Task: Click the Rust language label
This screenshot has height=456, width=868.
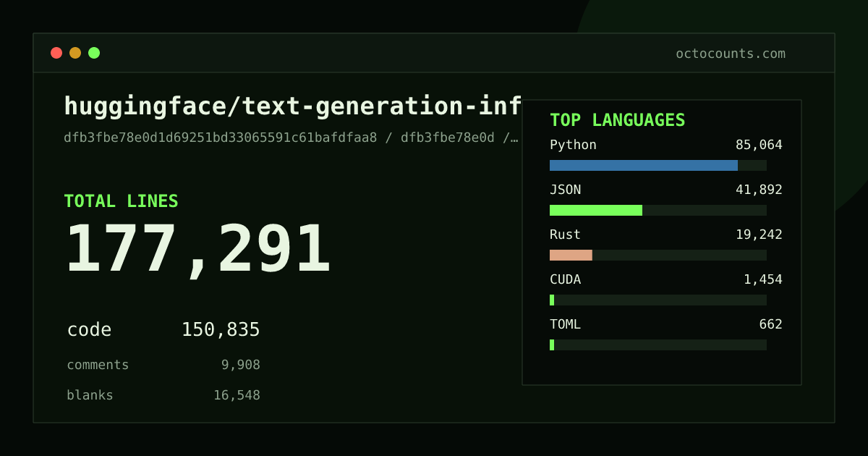Action: click(565, 235)
